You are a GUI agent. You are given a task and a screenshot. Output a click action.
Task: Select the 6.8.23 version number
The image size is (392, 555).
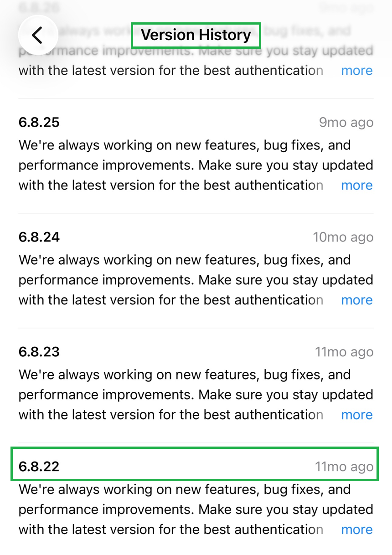click(x=39, y=352)
